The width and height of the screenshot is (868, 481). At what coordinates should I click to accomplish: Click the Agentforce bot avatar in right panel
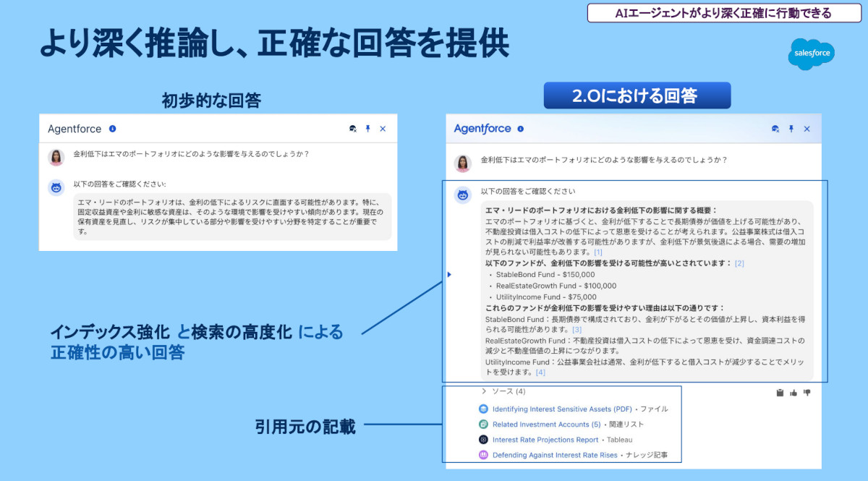tap(463, 195)
